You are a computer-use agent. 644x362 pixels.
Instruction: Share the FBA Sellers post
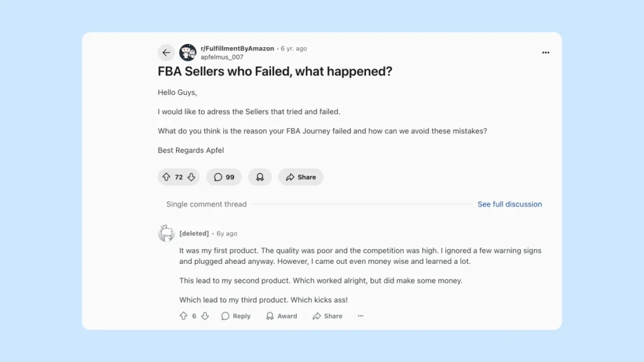[x=301, y=177]
